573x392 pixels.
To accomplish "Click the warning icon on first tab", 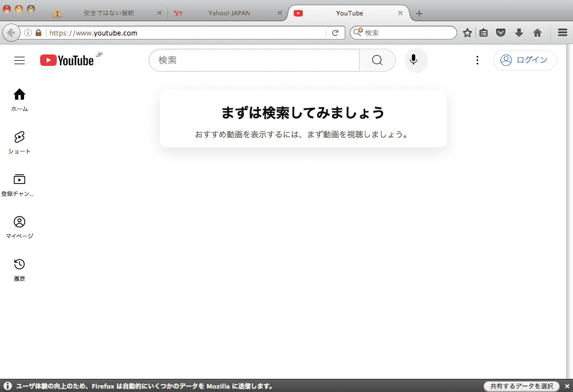I will (x=57, y=13).
